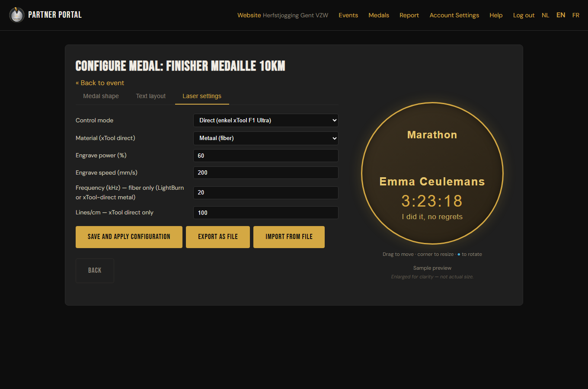Screen dimensions: 588x389
Task: Click the Back button below the form
Action: pos(95,271)
